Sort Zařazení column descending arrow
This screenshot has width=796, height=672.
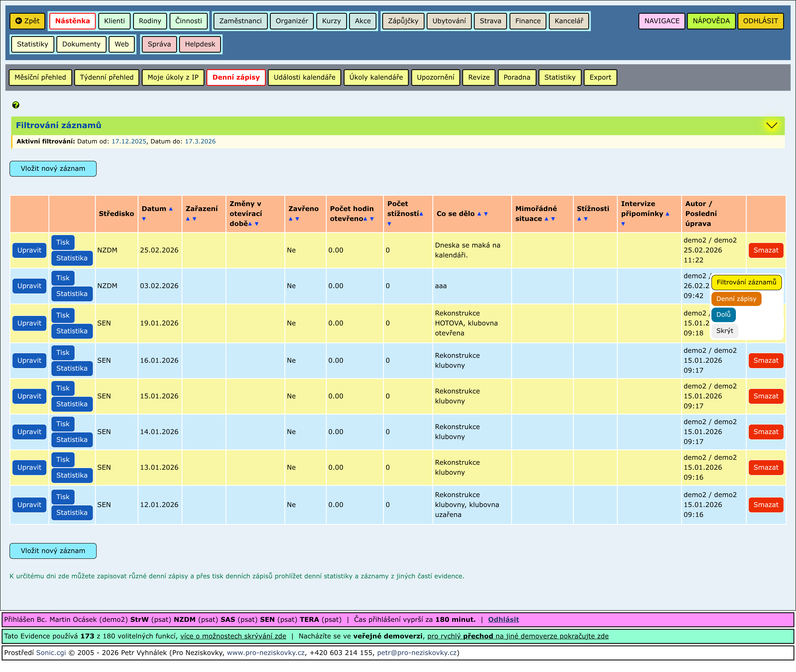pyautogui.click(x=194, y=219)
